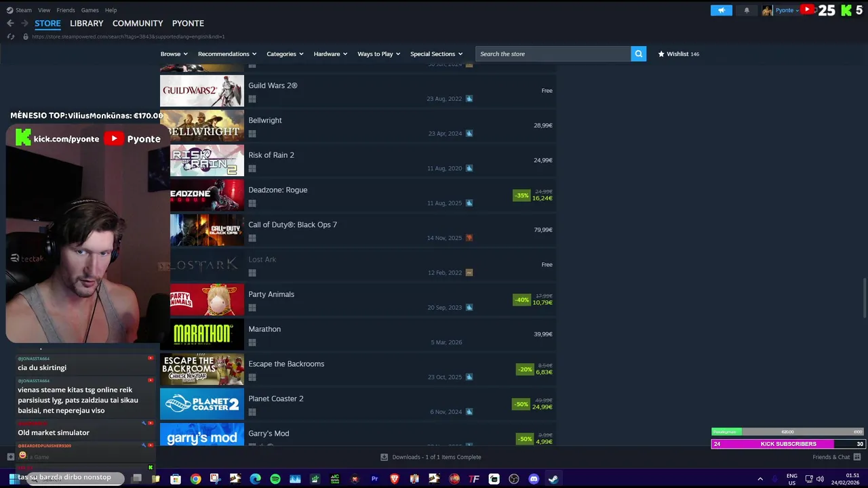The height and width of the screenshot is (488, 868).
Task: Click review icon beside Black Ops 7 date
Action: (x=469, y=238)
